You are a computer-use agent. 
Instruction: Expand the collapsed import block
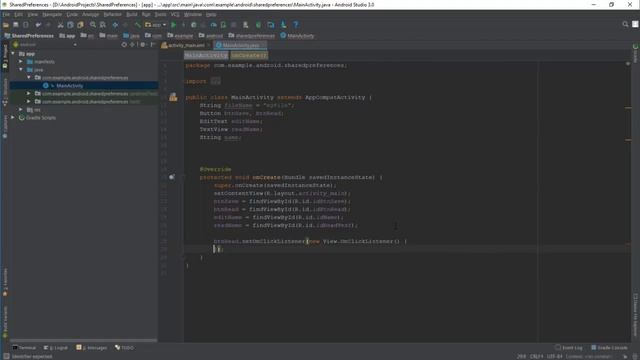(216, 81)
